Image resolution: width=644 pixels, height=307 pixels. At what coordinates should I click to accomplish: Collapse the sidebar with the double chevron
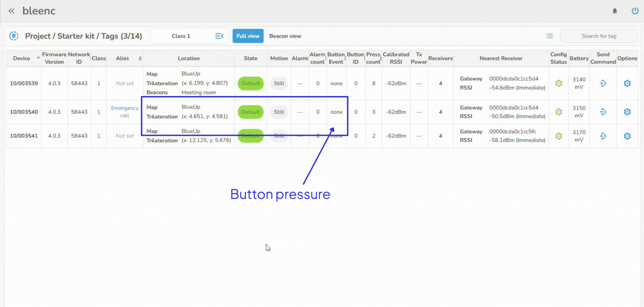point(11,11)
